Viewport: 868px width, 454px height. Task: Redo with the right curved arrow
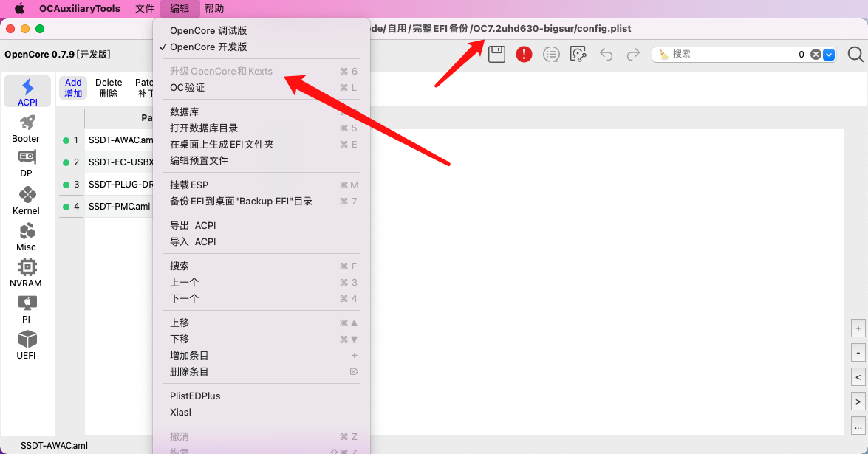633,54
